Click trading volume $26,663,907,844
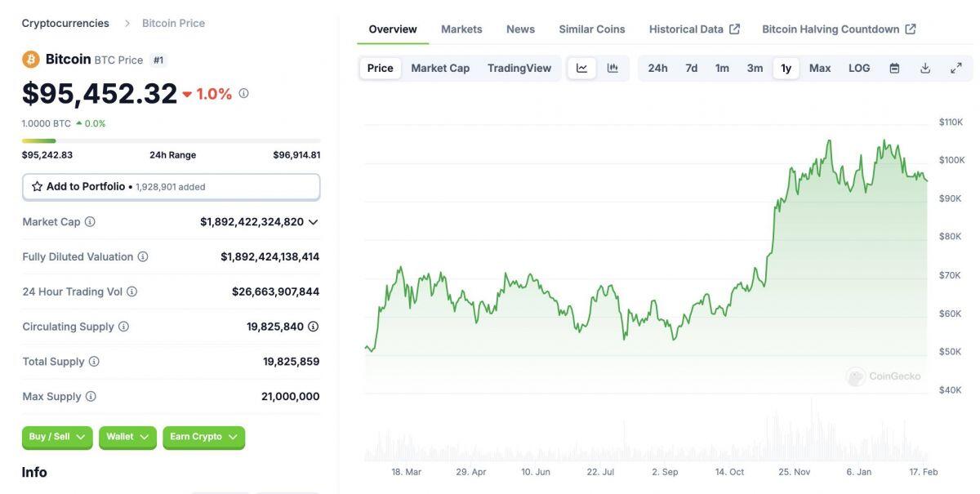Image resolution: width=980 pixels, height=494 pixels. tap(275, 292)
